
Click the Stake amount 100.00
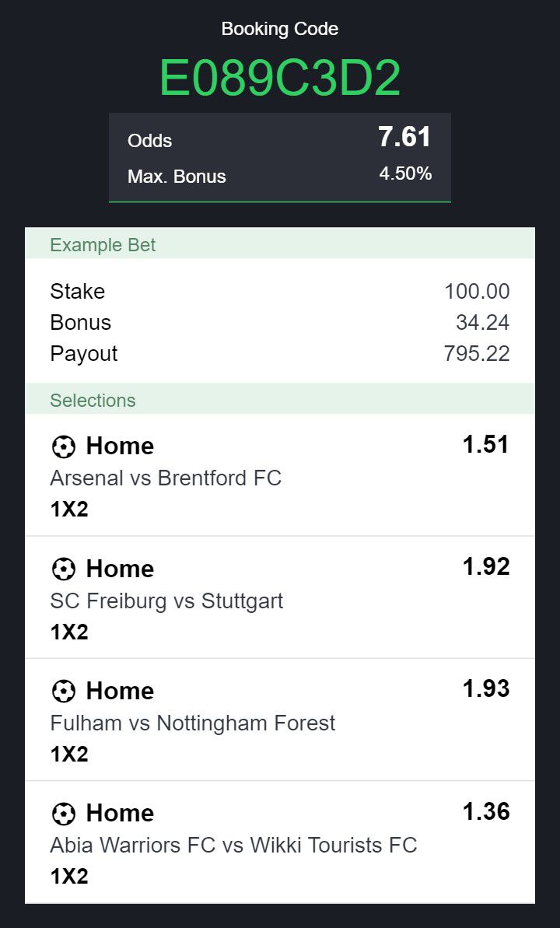click(477, 292)
